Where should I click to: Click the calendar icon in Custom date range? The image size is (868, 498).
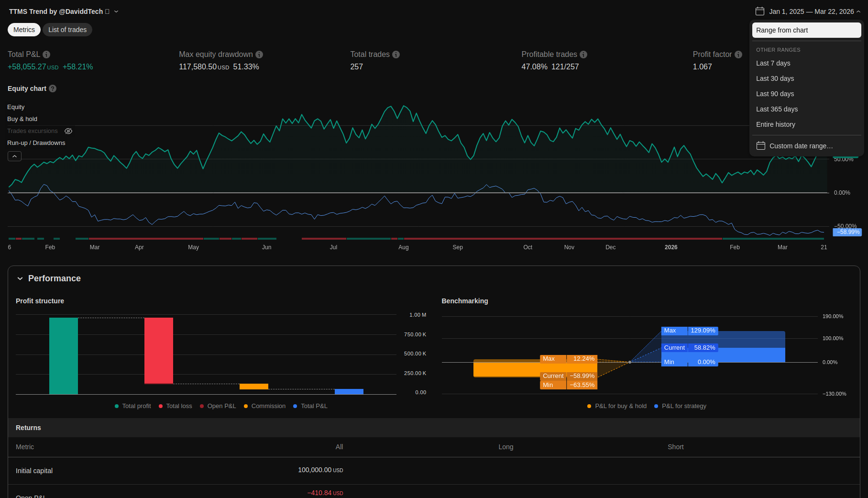[x=760, y=146]
